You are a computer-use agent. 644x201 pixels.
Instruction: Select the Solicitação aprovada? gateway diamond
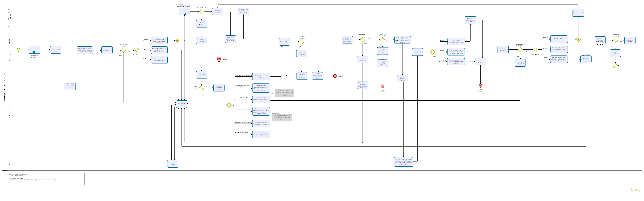pyautogui.click(x=615, y=40)
